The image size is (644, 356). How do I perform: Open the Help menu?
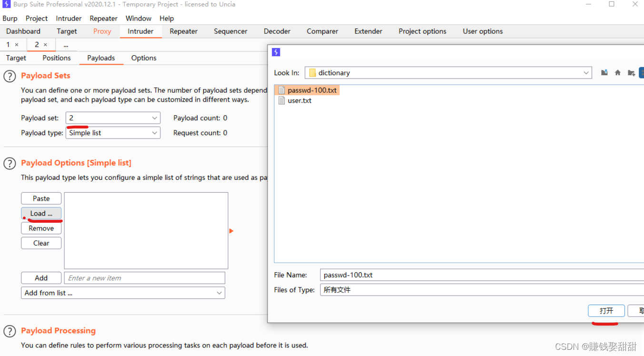point(167,19)
